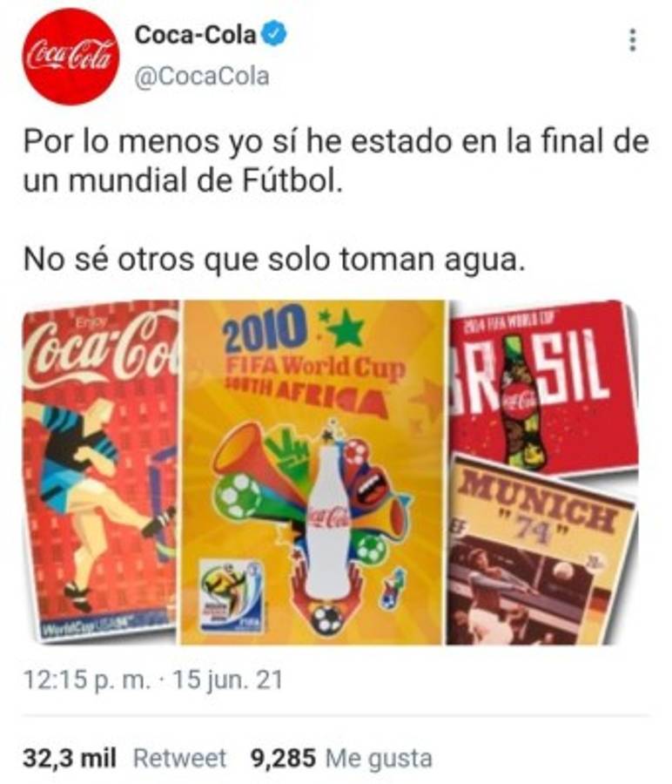The image size is (672, 784).
Task: View the 9,285 Me gusta count
Action: [x=341, y=758]
